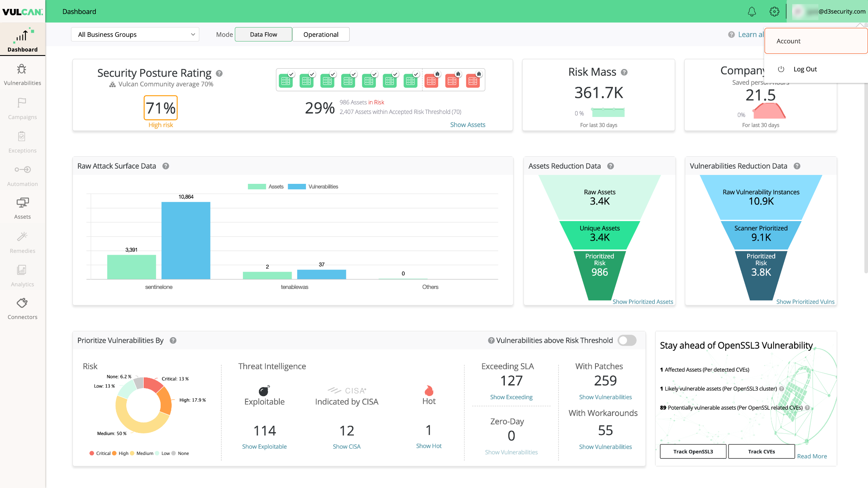Toggle Vulnerabilities above Risk Threshold switch
868x488 pixels.
[627, 340]
